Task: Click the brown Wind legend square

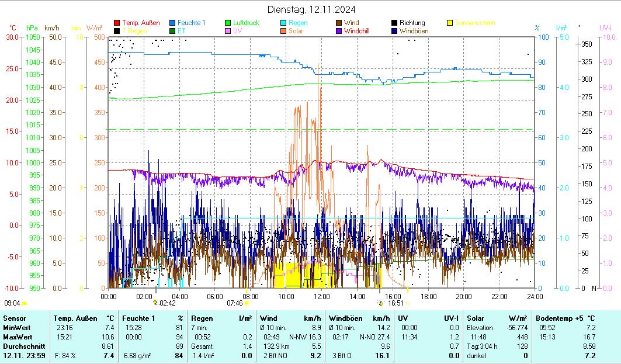Action: point(339,23)
